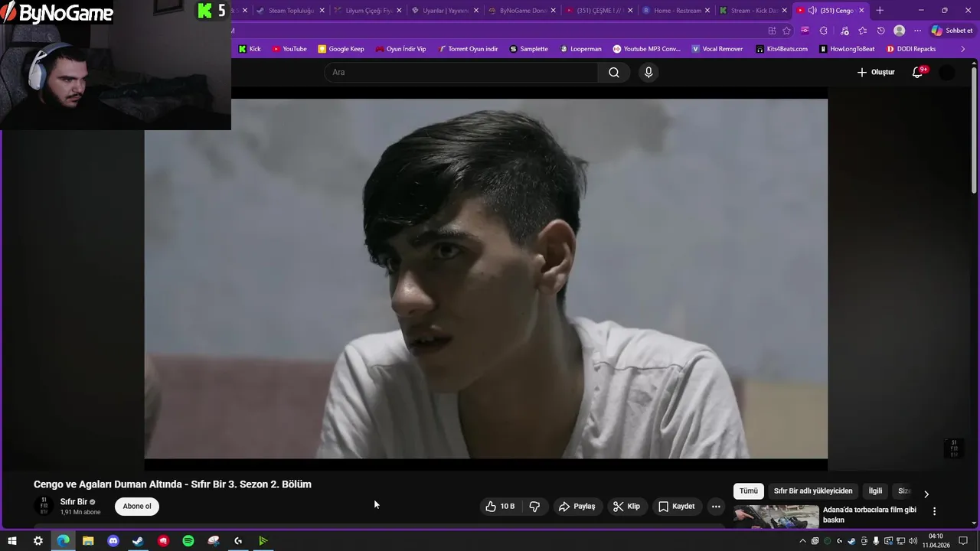
Task: Click the taskbar clock showing 04:10
Action: click(x=936, y=541)
